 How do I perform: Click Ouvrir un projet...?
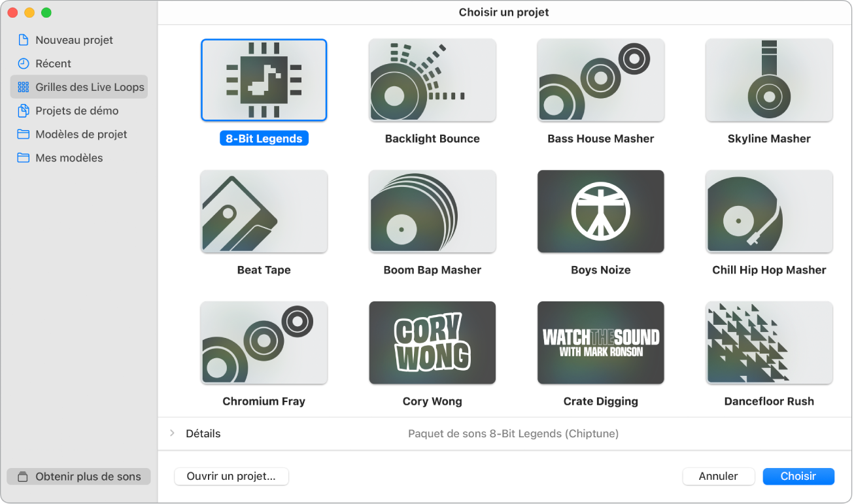[x=231, y=477]
